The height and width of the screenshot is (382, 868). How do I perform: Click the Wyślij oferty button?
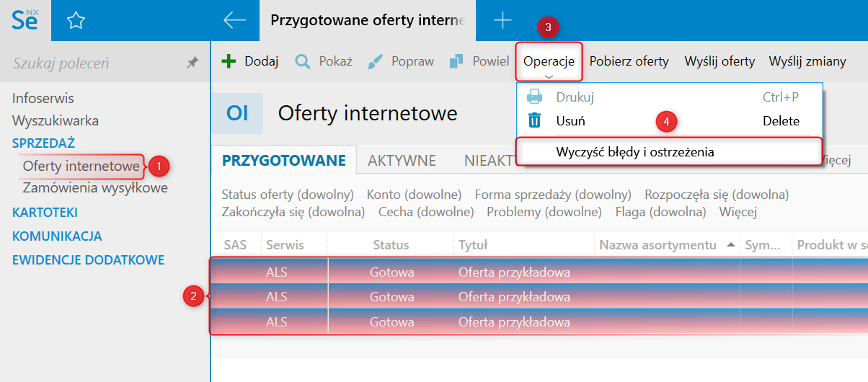[719, 61]
